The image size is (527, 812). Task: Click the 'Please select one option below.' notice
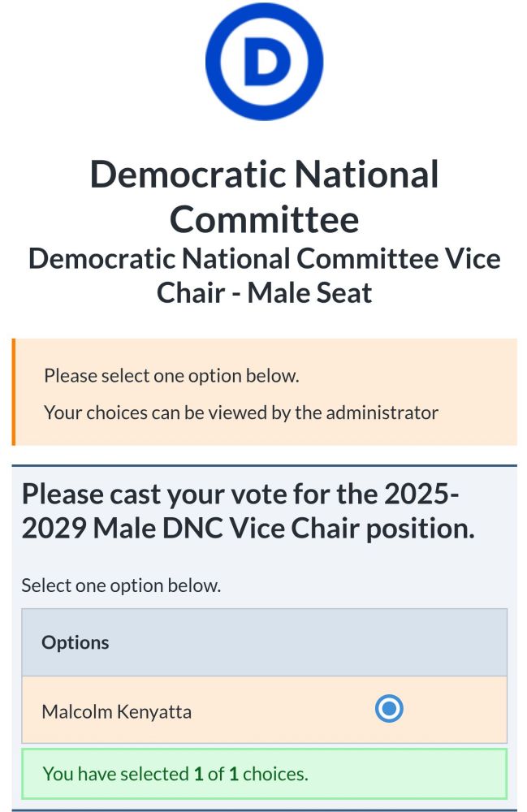pyautogui.click(x=171, y=375)
